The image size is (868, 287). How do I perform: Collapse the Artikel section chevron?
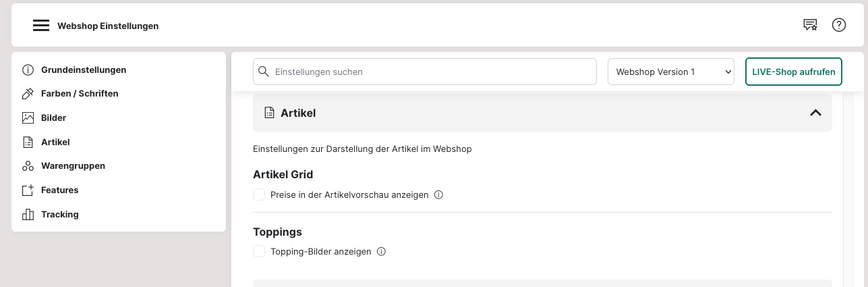tap(815, 113)
